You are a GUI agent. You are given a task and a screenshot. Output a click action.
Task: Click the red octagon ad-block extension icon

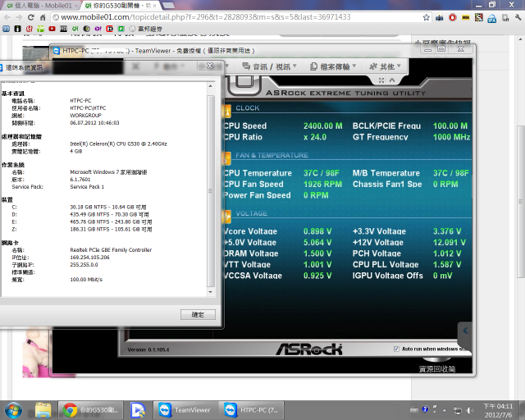pyautogui.click(x=452, y=17)
